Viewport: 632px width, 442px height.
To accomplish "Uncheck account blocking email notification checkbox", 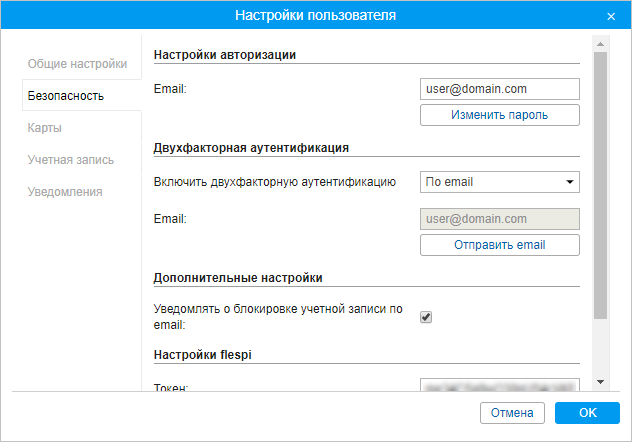I will [x=426, y=317].
